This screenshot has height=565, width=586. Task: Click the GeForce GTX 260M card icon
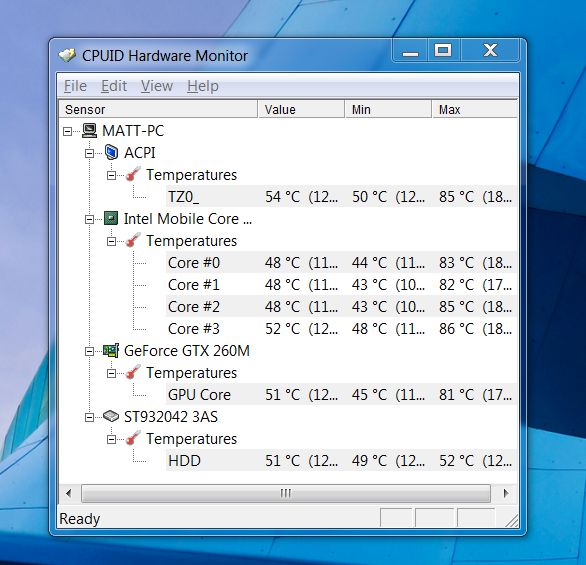coord(111,351)
